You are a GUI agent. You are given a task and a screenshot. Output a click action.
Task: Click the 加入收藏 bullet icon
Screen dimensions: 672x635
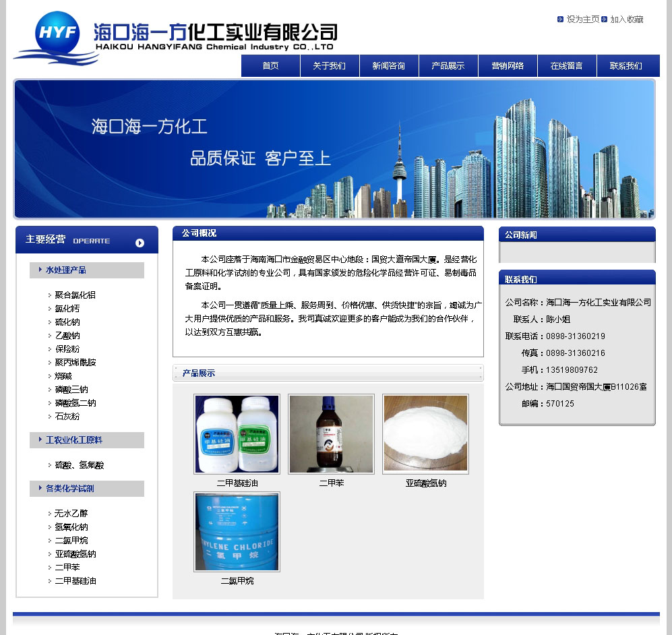(605, 20)
